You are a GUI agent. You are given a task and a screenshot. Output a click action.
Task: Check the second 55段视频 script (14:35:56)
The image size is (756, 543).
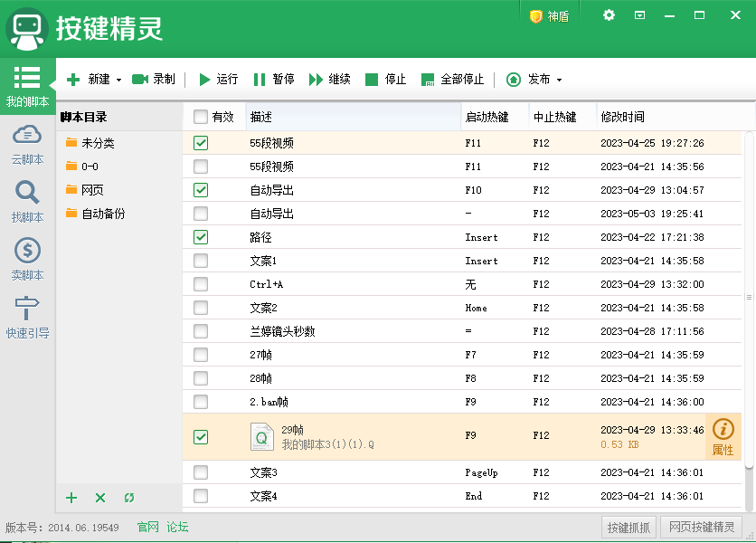pyautogui.click(x=201, y=167)
